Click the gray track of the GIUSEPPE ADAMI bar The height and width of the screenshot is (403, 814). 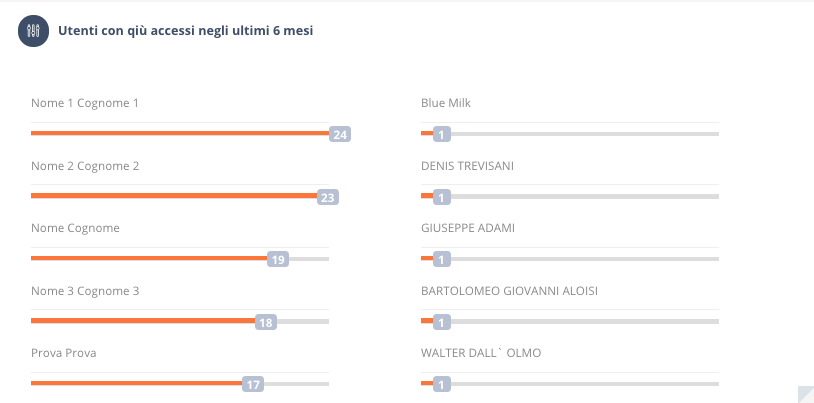point(585,259)
